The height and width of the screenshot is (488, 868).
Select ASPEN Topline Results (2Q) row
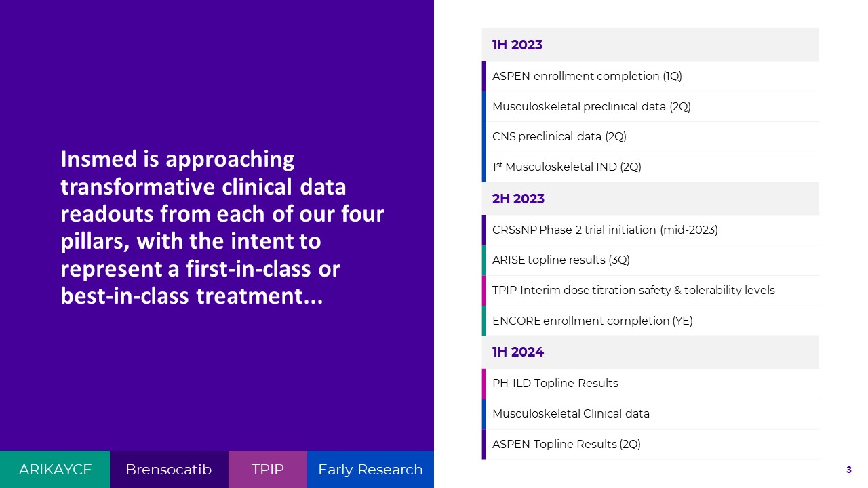[566, 445]
